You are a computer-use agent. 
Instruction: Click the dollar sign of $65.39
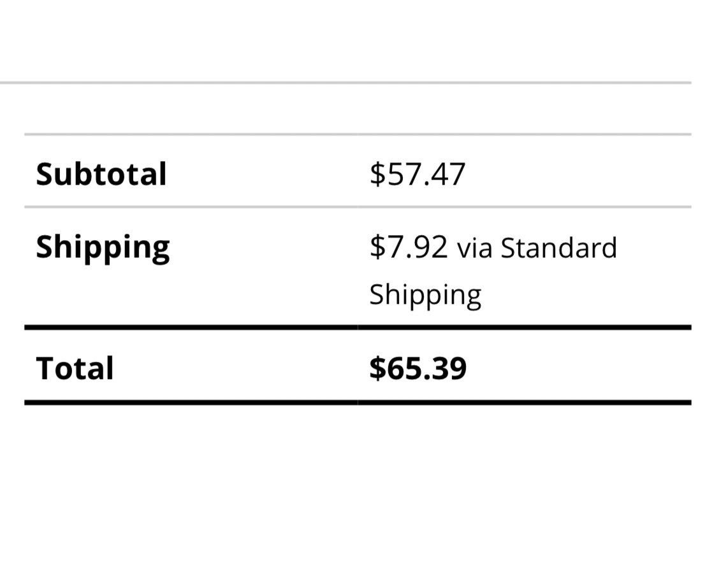click(378, 368)
